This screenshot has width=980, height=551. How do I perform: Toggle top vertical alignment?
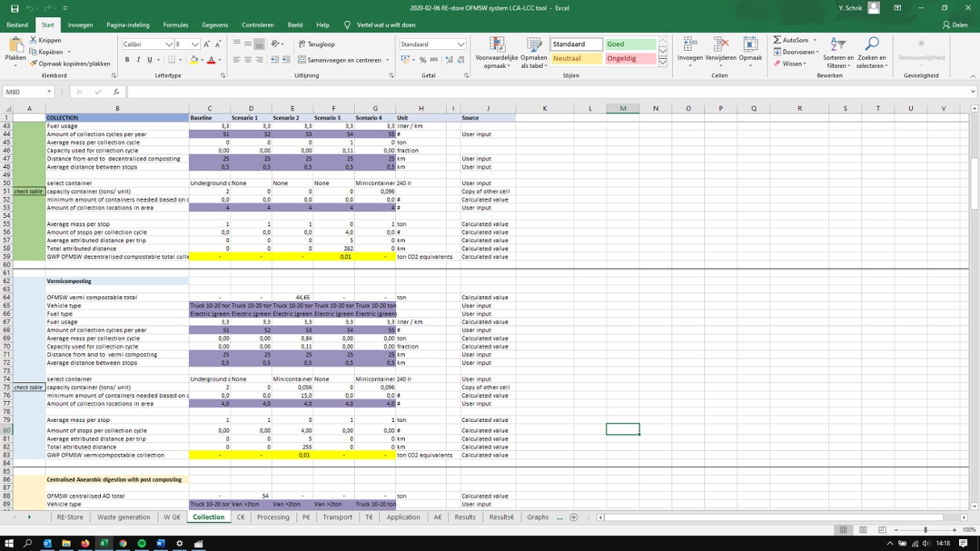point(237,43)
